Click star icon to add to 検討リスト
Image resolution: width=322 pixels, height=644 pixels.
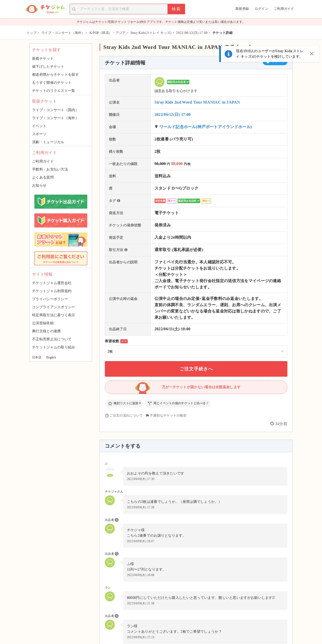click(x=110, y=403)
